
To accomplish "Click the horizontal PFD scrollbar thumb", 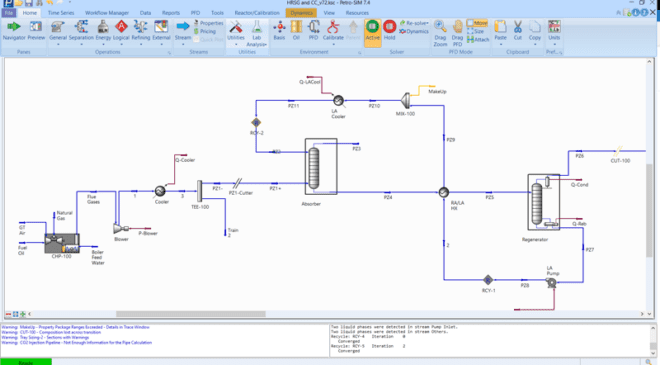I will 191,314.
